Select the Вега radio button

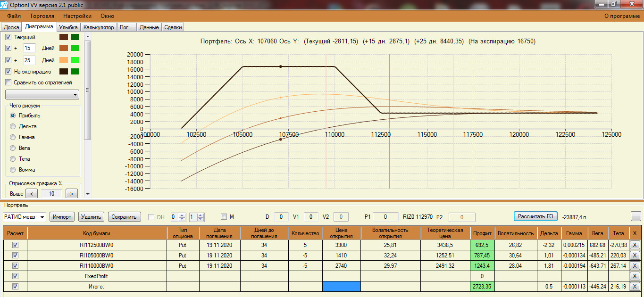tap(13, 148)
